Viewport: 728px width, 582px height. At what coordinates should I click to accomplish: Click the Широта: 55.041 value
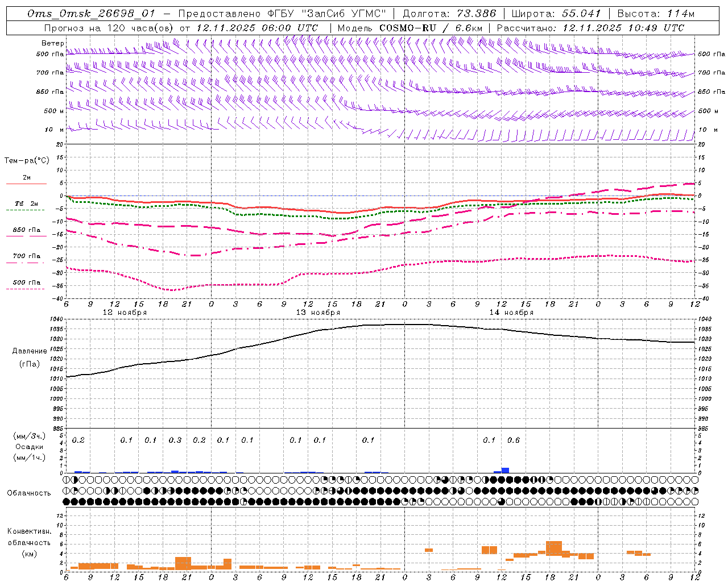pyautogui.click(x=556, y=14)
